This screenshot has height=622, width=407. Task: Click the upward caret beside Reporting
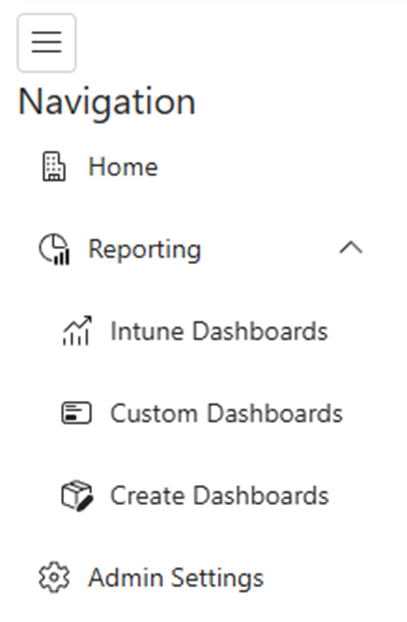[x=351, y=248]
